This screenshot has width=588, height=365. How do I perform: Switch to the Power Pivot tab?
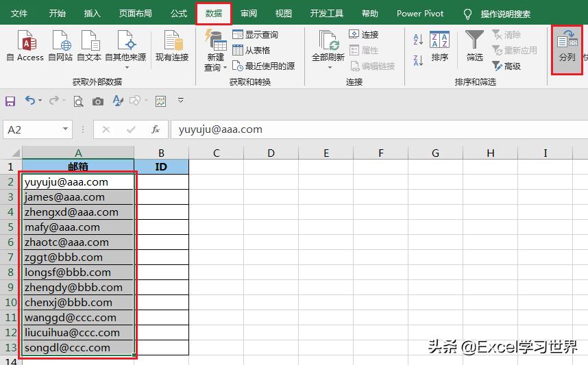point(420,14)
